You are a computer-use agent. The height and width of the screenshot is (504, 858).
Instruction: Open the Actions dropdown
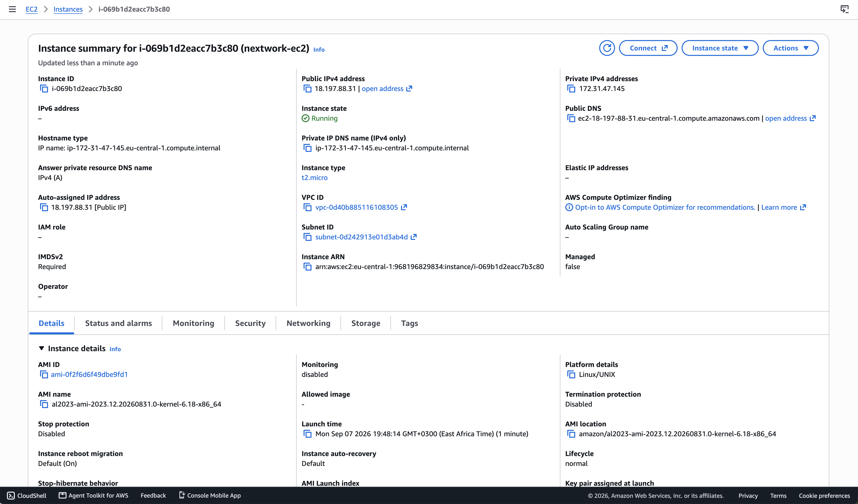(x=790, y=48)
